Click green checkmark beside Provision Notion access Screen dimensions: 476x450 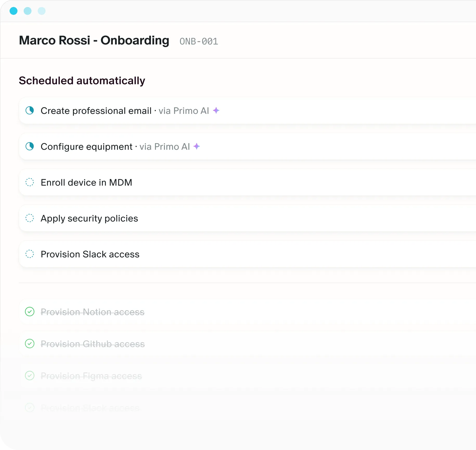pos(30,312)
